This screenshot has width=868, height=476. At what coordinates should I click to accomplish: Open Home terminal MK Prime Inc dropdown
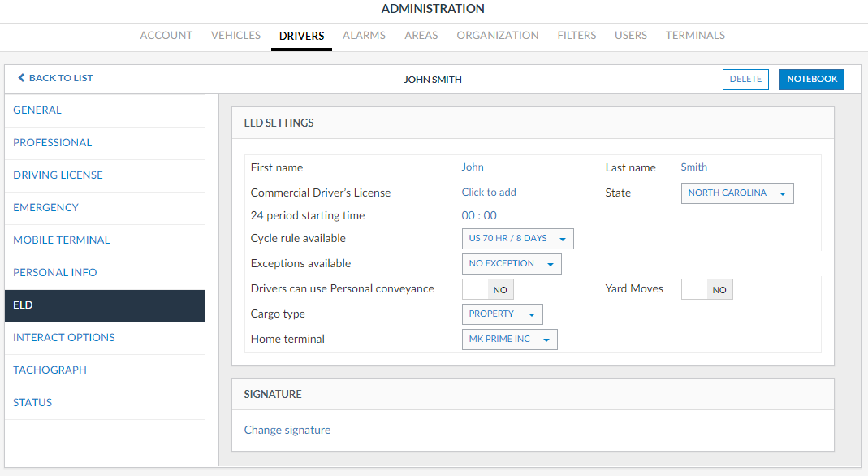(509, 340)
